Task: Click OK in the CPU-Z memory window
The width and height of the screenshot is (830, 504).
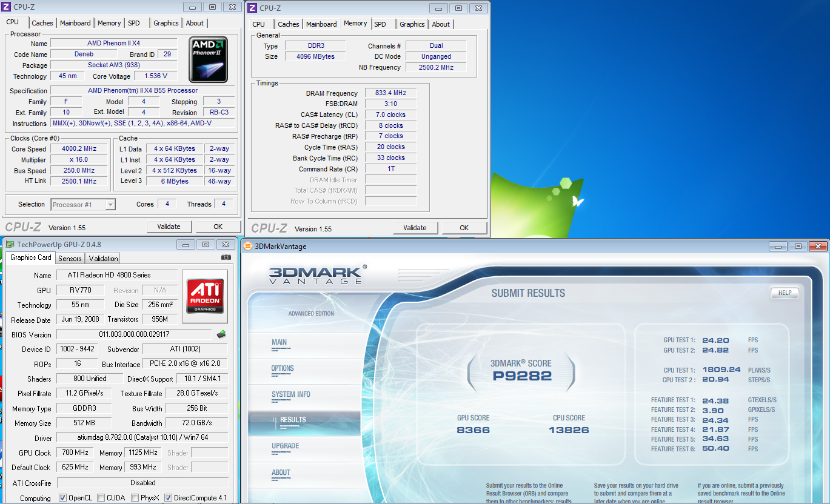Action: click(x=464, y=228)
